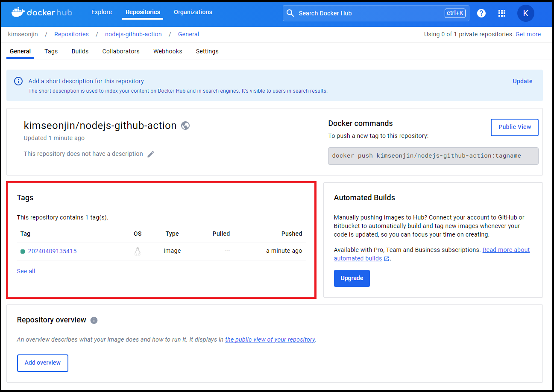Open the Settings tab

click(x=207, y=51)
